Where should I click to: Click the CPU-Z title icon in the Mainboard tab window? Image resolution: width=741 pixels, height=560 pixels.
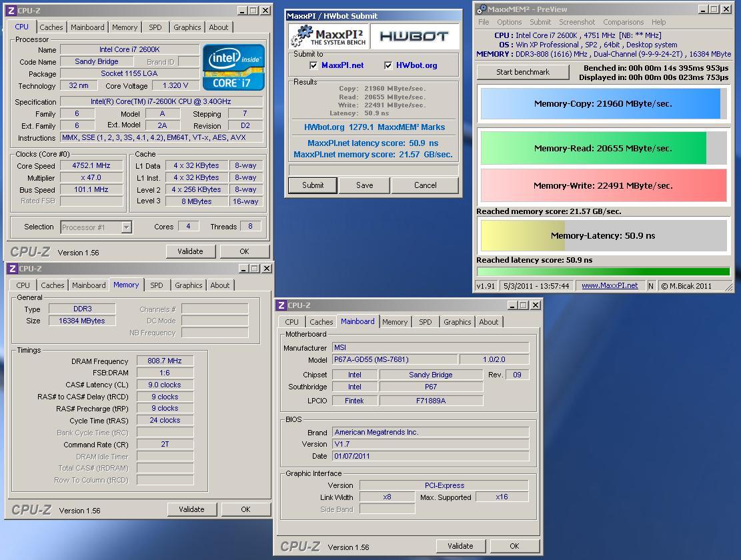coord(281,305)
